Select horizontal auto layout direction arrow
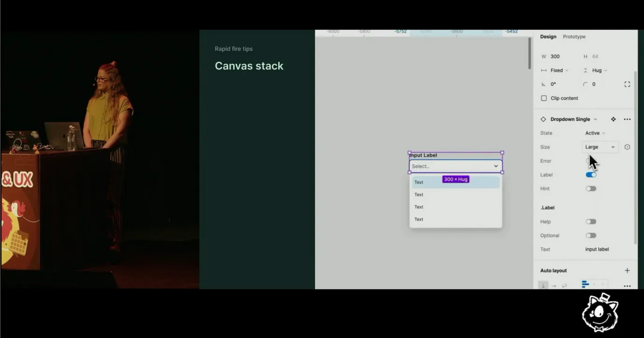The image size is (644, 338). pos(554,285)
